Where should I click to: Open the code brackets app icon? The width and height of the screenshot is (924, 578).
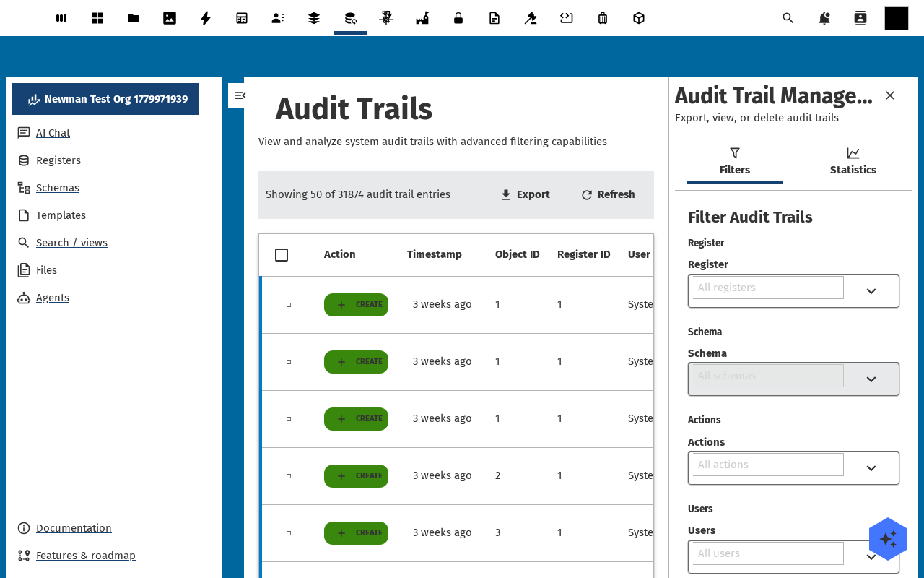[x=567, y=18]
